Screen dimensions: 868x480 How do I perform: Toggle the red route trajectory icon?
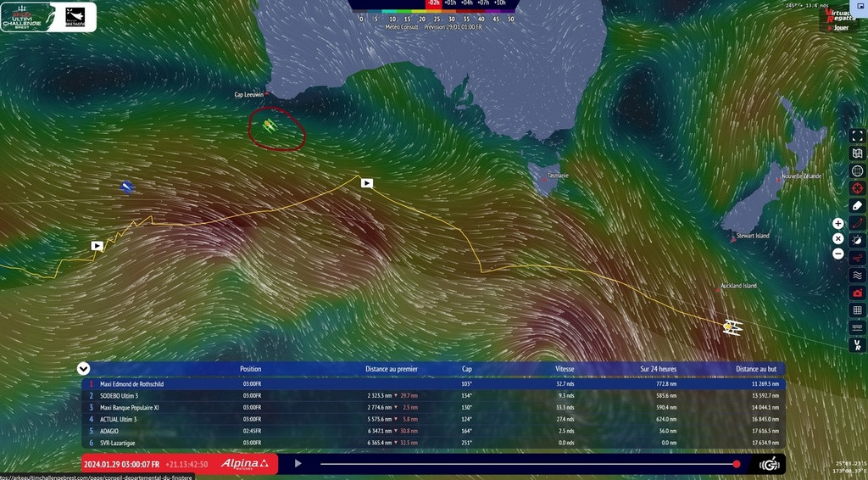[857, 223]
